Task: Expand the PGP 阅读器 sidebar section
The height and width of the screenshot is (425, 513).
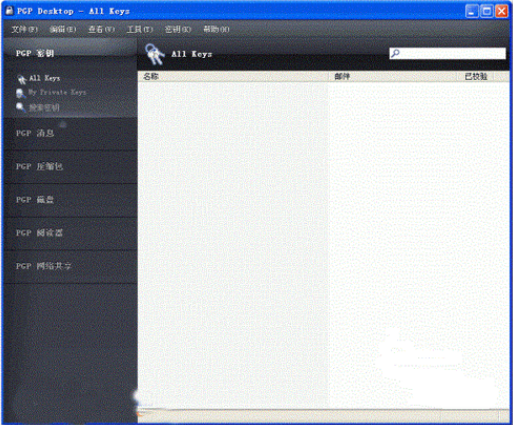Action: [x=70, y=233]
